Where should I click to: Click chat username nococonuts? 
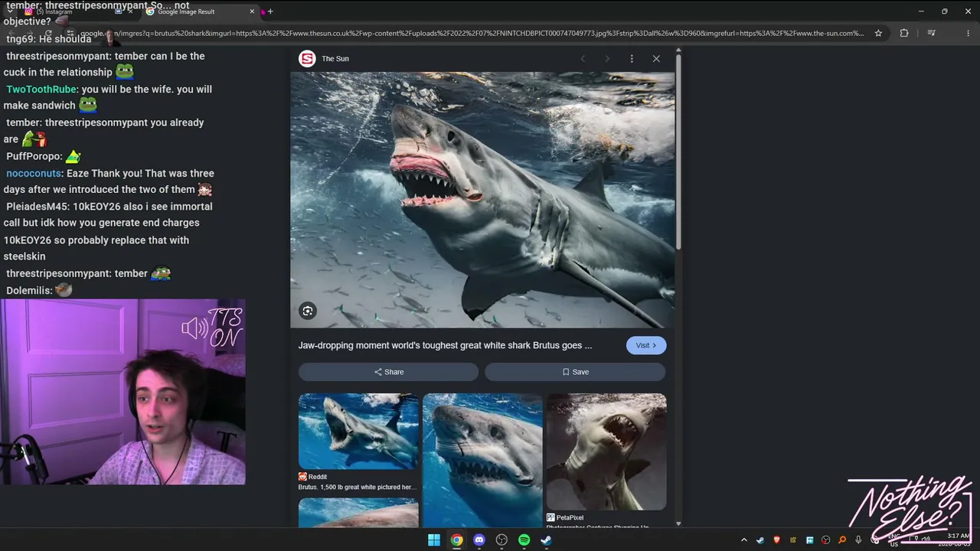34,174
